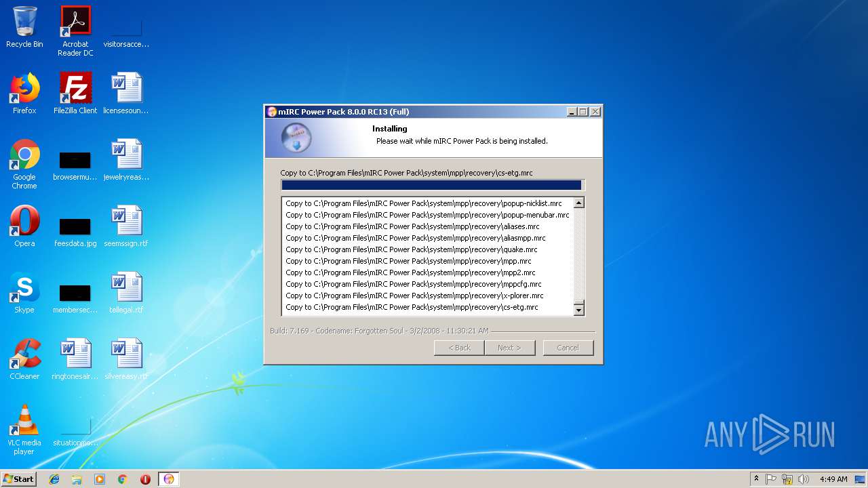
Task: Click the log list scroll-down arrow
Action: pyautogui.click(x=578, y=310)
